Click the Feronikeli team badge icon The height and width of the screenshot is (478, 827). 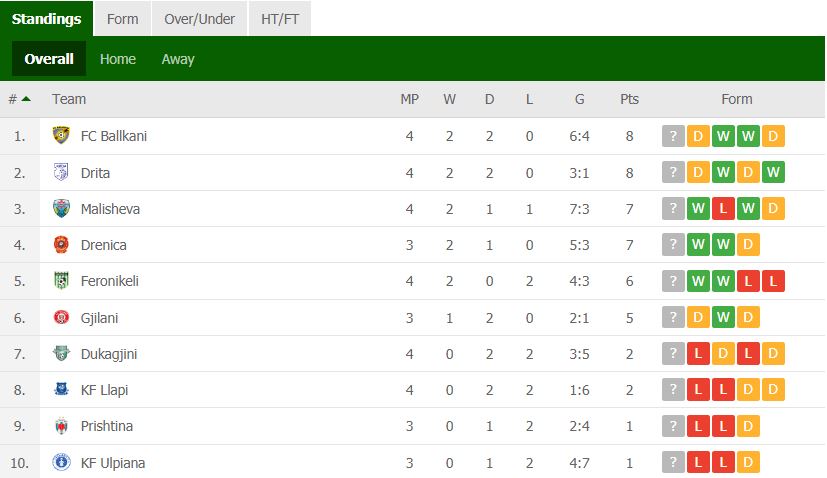61,281
